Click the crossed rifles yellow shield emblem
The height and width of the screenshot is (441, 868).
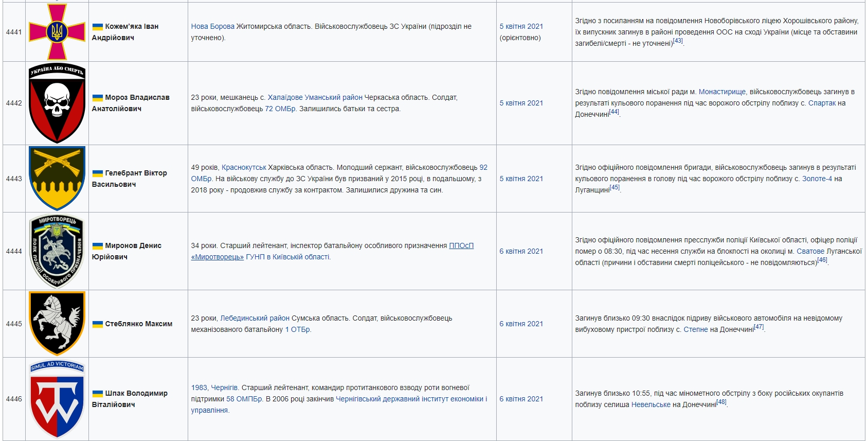[x=57, y=179]
